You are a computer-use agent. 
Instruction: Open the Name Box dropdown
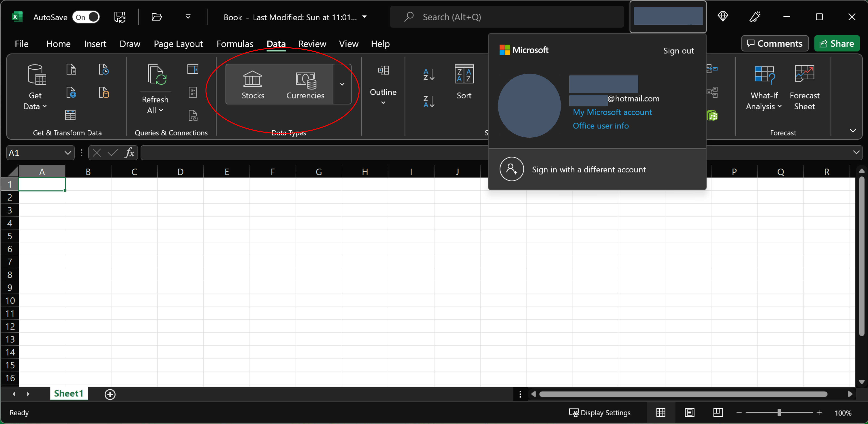tap(67, 153)
